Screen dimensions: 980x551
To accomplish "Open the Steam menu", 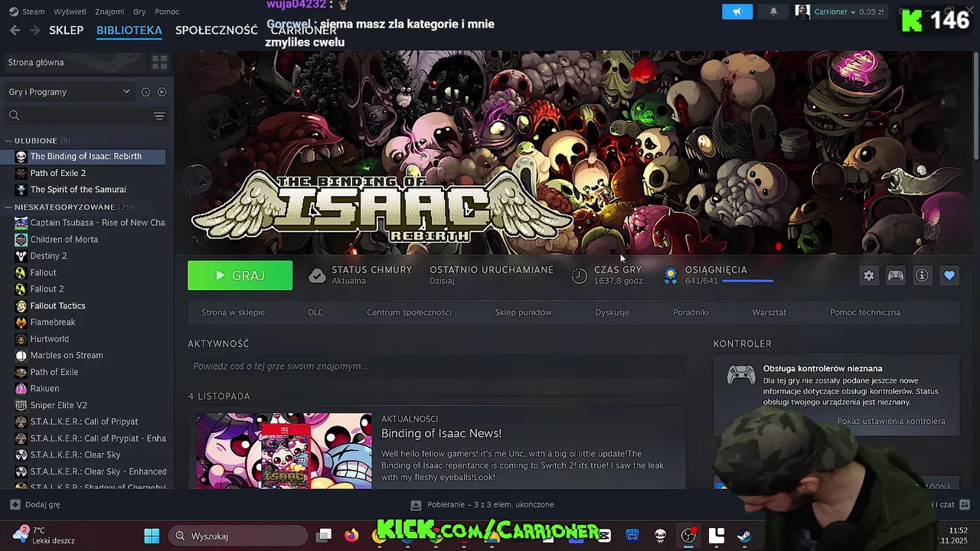I will pyautogui.click(x=33, y=11).
